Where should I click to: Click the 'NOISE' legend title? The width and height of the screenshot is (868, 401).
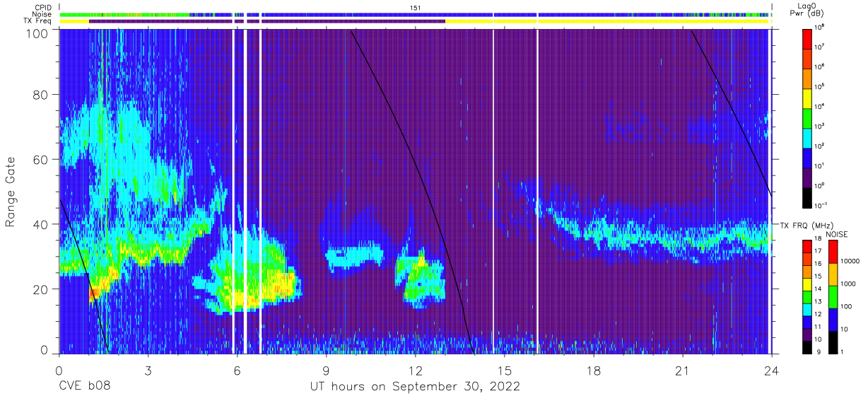click(x=837, y=233)
